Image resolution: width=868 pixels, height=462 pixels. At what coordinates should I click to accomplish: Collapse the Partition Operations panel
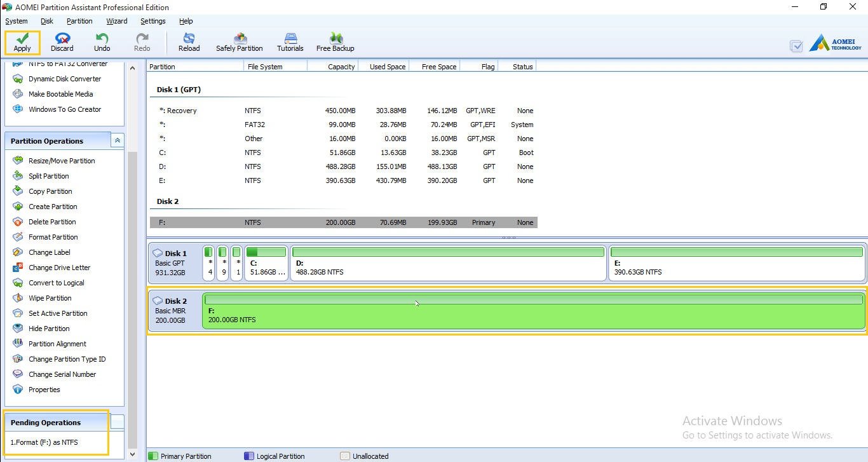[x=117, y=140]
